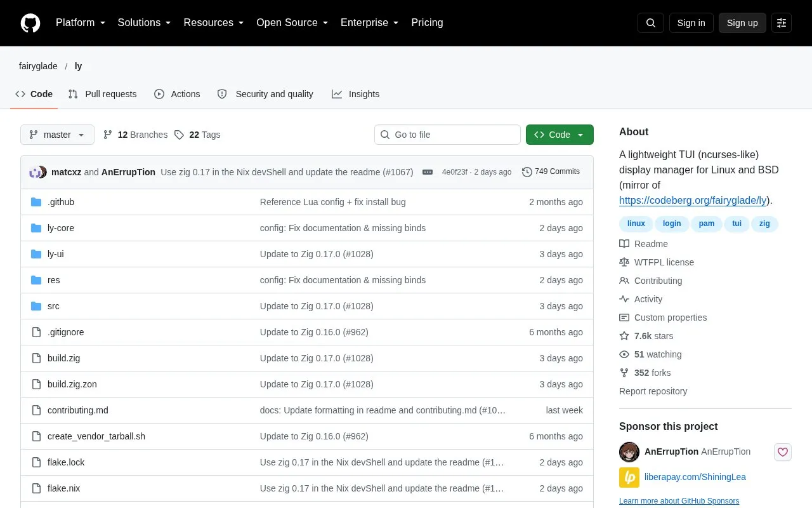The width and height of the screenshot is (812, 508).
Task: Select the zig topic tag
Action: tap(764, 224)
